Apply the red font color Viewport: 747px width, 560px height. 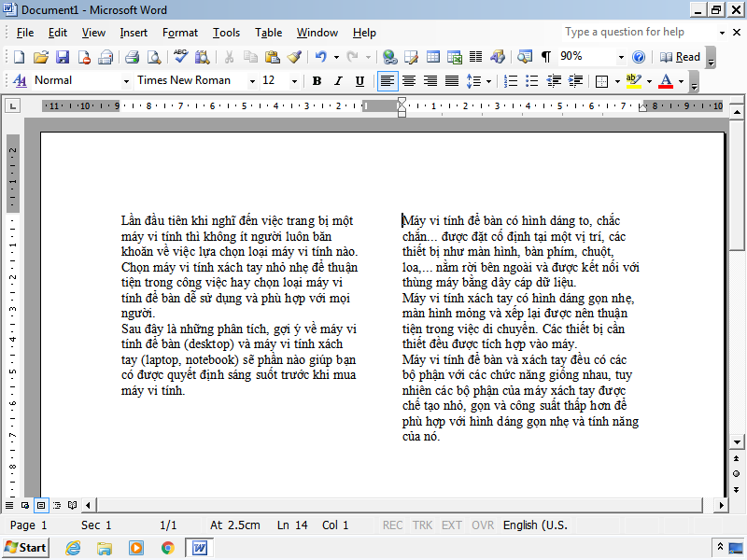tap(666, 81)
